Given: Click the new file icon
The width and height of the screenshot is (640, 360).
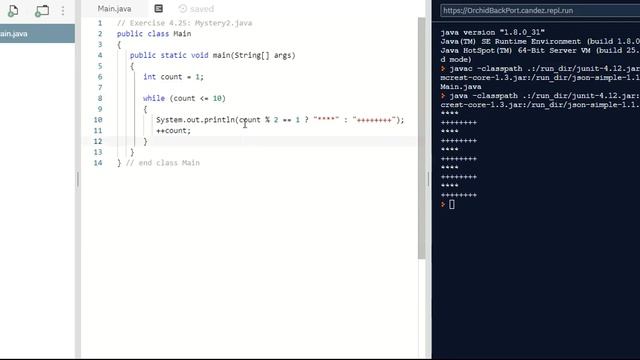Looking at the screenshot, I should [x=13, y=11].
